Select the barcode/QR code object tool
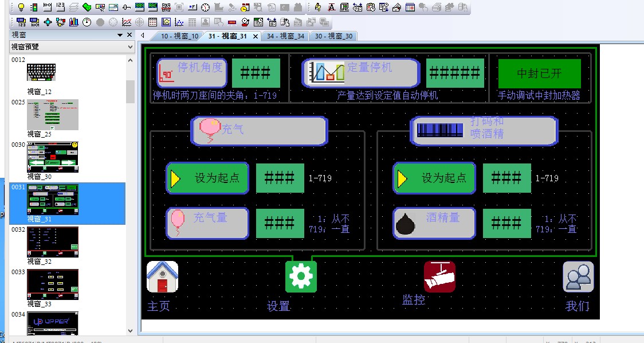The width and height of the screenshot is (644, 343). click(166, 7)
